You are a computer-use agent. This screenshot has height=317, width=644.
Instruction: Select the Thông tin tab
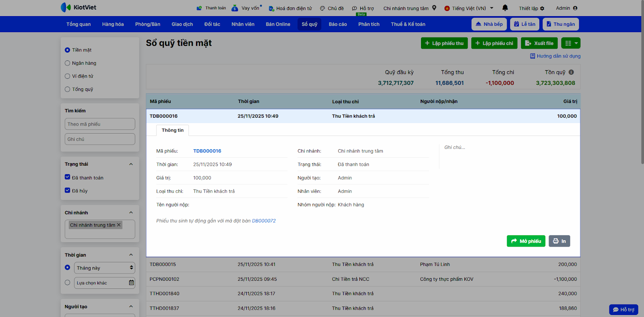click(x=172, y=130)
